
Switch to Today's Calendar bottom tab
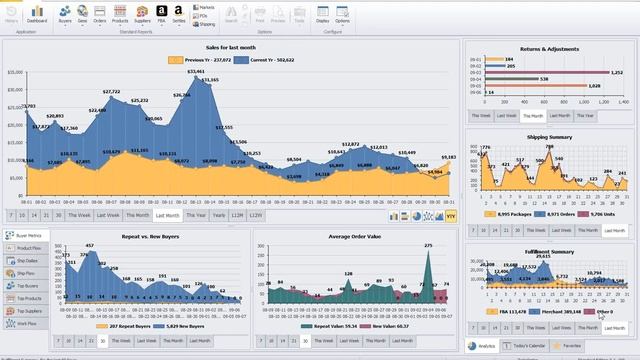pyautogui.click(x=524, y=346)
